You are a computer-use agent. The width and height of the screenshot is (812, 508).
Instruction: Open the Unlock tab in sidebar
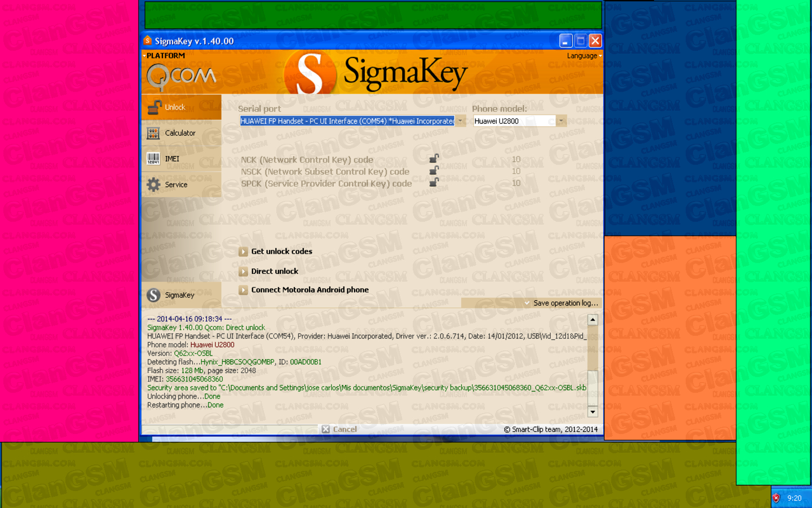182,107
